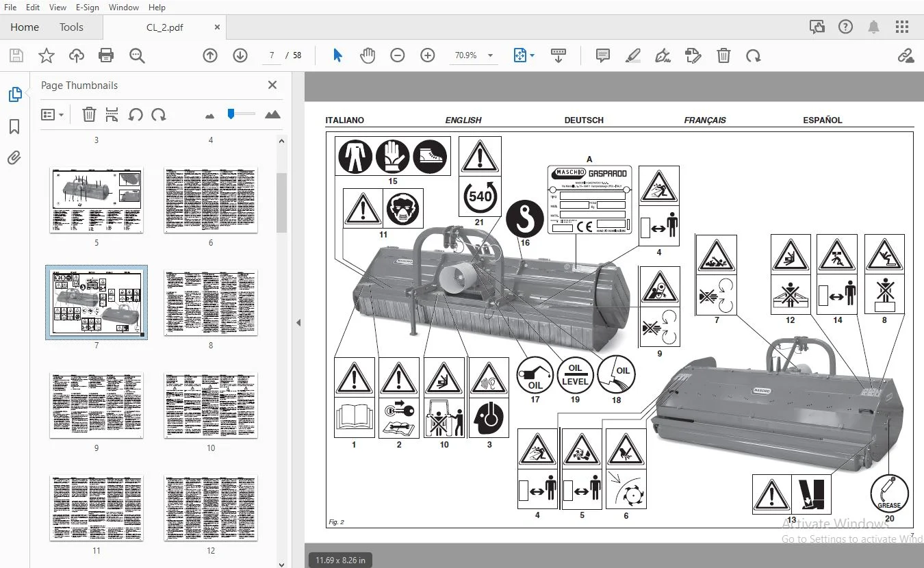Click the print pages icon in thumbnails panel

tap(112, 115)
